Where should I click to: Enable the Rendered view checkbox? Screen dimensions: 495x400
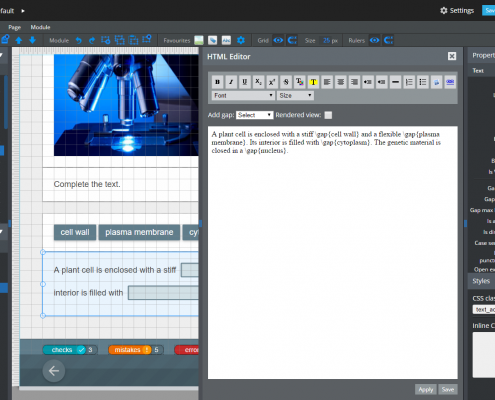tap(328, 115)
